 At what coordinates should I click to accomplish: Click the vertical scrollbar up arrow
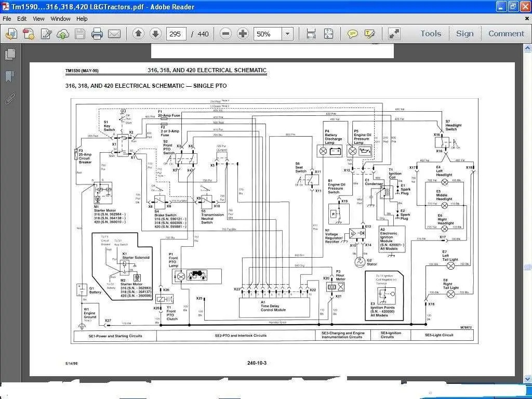528,48
